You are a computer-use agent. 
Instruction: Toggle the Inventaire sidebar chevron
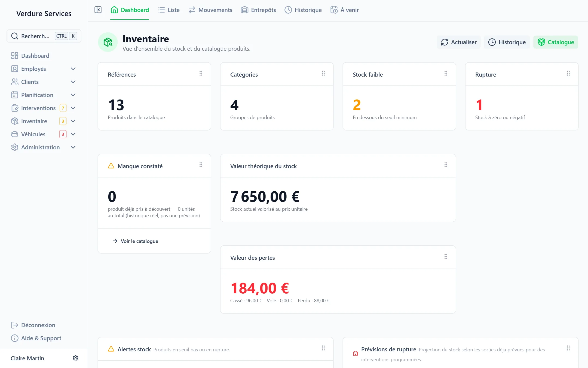coord(73,121)
